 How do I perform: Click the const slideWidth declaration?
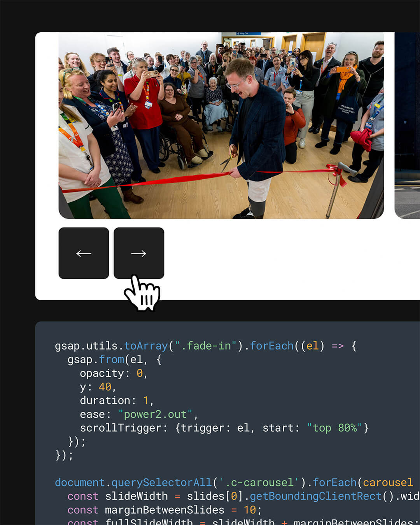117,496
